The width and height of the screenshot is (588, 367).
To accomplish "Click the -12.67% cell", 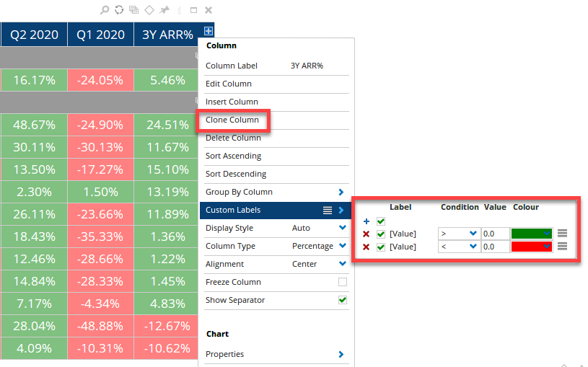I will [x=166, y=326].
